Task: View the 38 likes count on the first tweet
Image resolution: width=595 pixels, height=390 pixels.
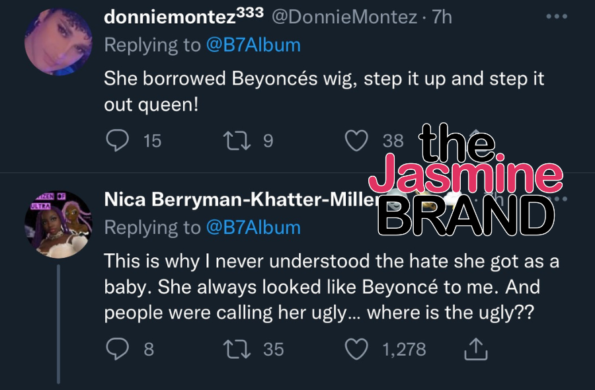Action: tap(393, 141)
